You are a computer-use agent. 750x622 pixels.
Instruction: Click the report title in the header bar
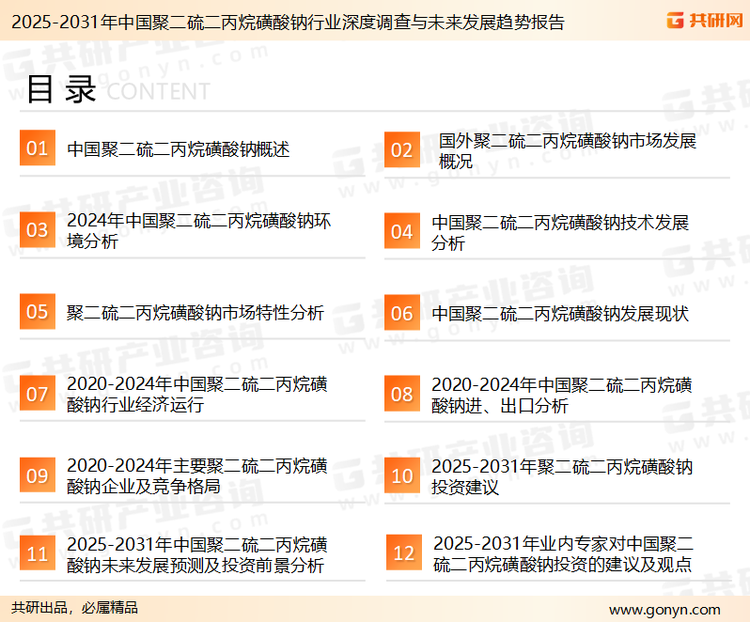click(288, 22)
